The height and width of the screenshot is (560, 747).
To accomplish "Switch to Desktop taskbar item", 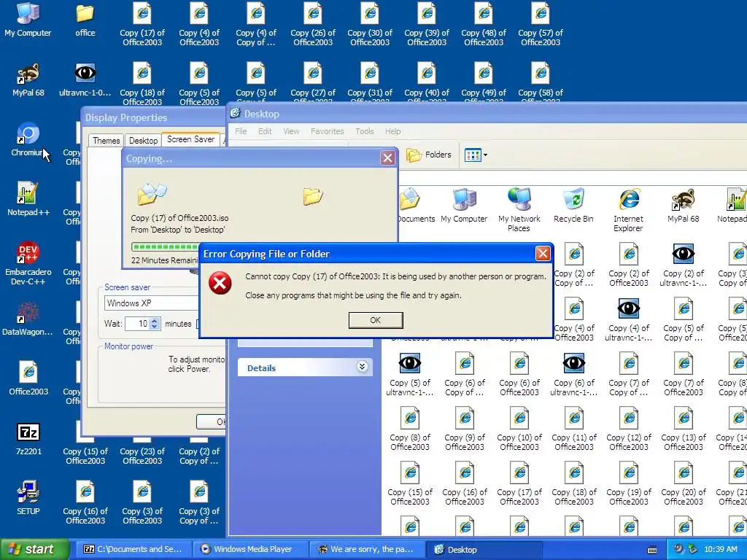I will pyautogui.click(x=484, y=549).
